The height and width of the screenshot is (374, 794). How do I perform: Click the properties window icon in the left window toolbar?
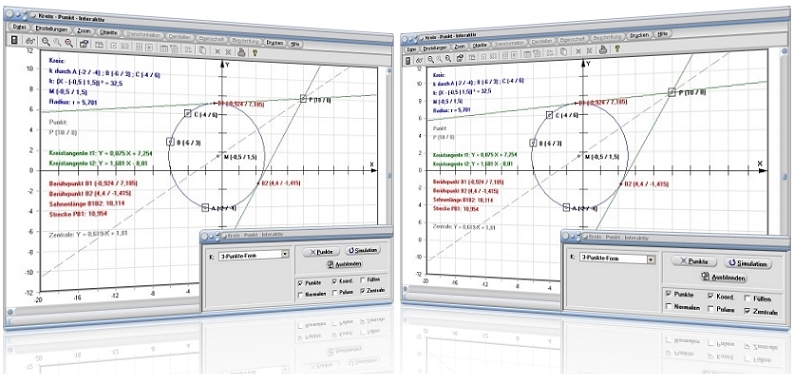tap(84, 44)
